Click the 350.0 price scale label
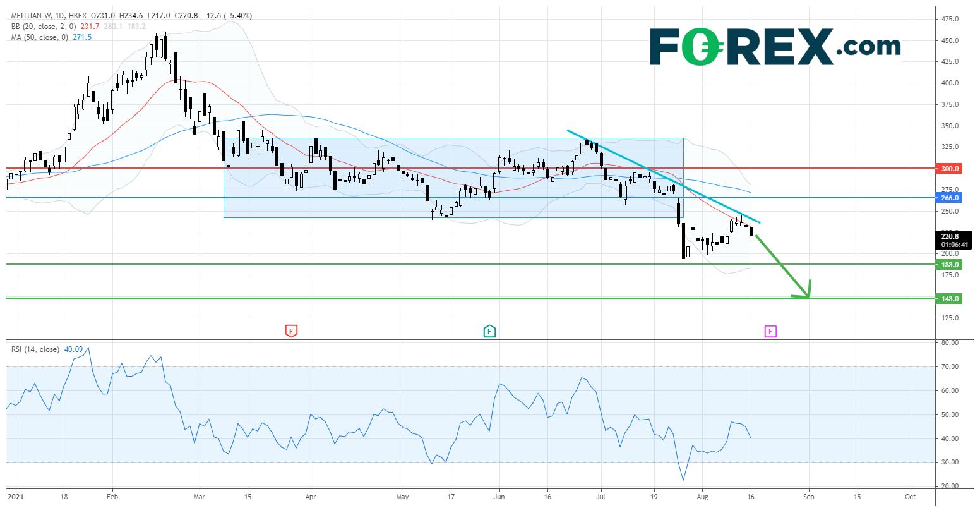 951,126
